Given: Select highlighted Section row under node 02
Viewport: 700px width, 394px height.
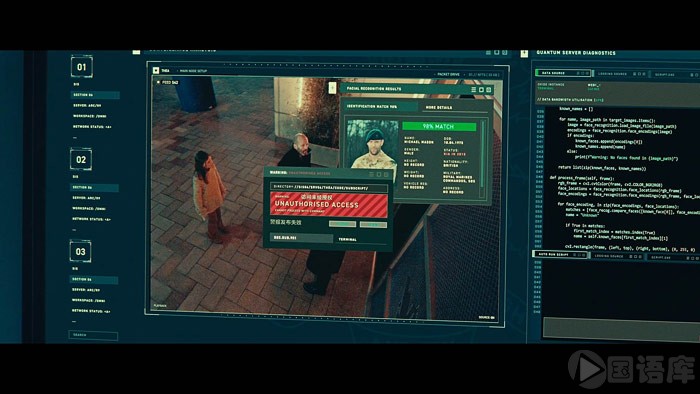Looking at the screenshot, I should point(94,187).
